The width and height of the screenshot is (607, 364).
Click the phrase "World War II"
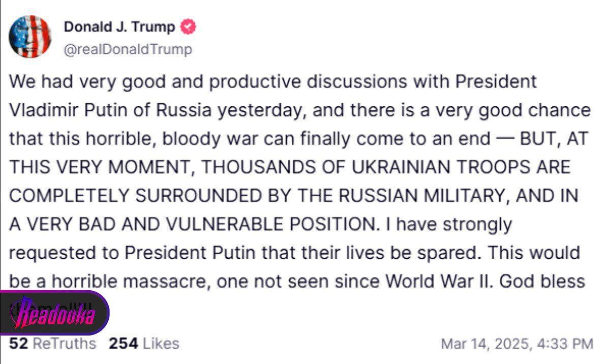438,281
